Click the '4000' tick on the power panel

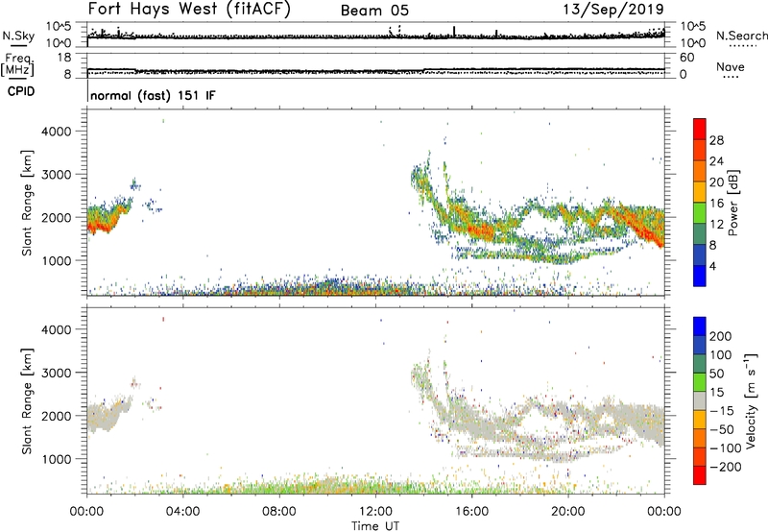(x=56, y=132)
